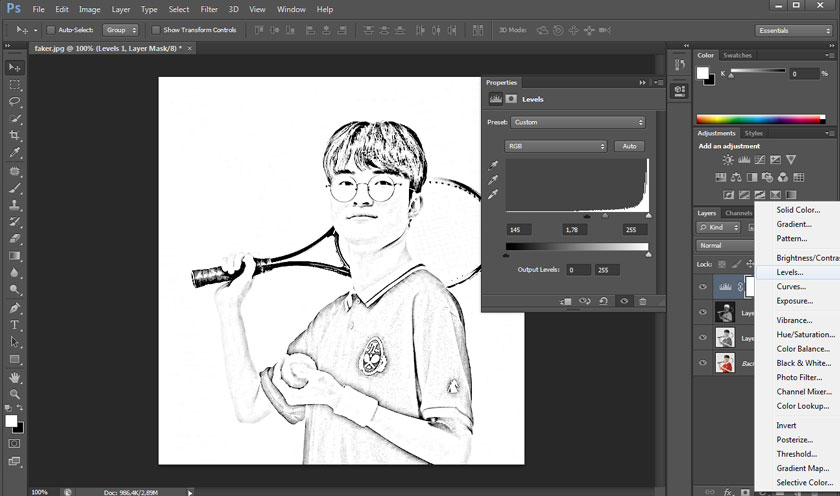Select the Rectangle shape tool
Screen dimensions: 840x496
coord(14,359)
